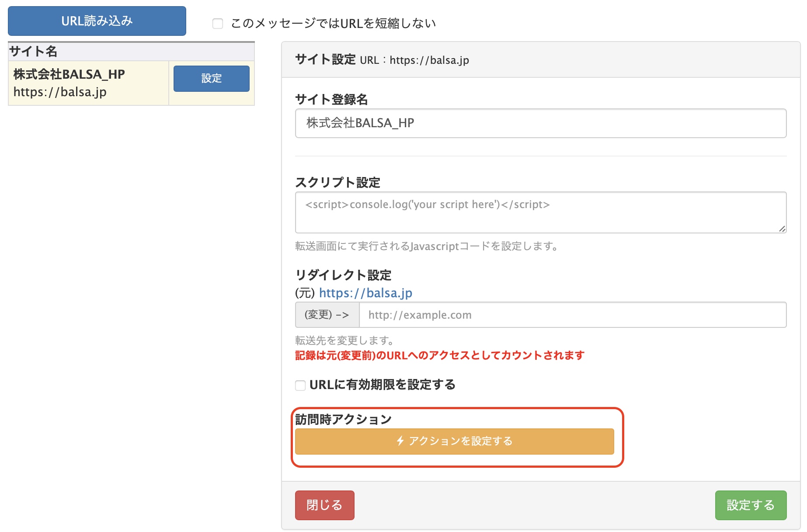Click the 訪問時アクション section title
The width and height of the screenshot is (807, 532).
click(343, 418)
